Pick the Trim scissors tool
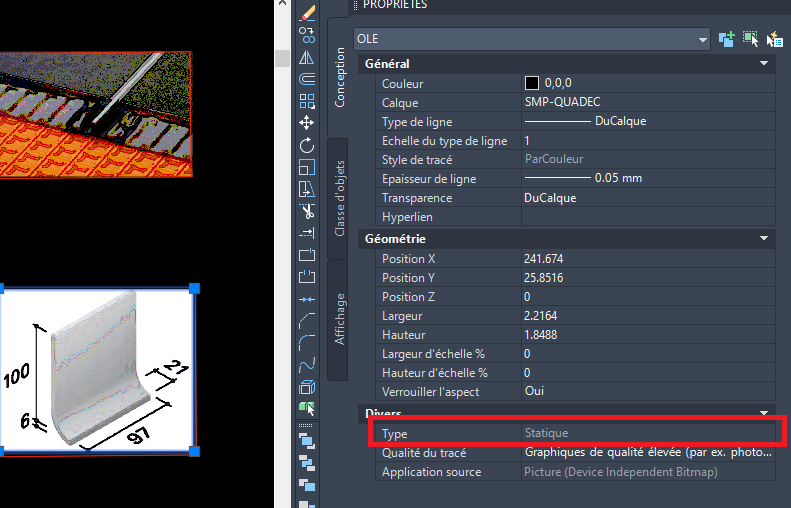The image size is (791, 508). (x=307, y=211)
